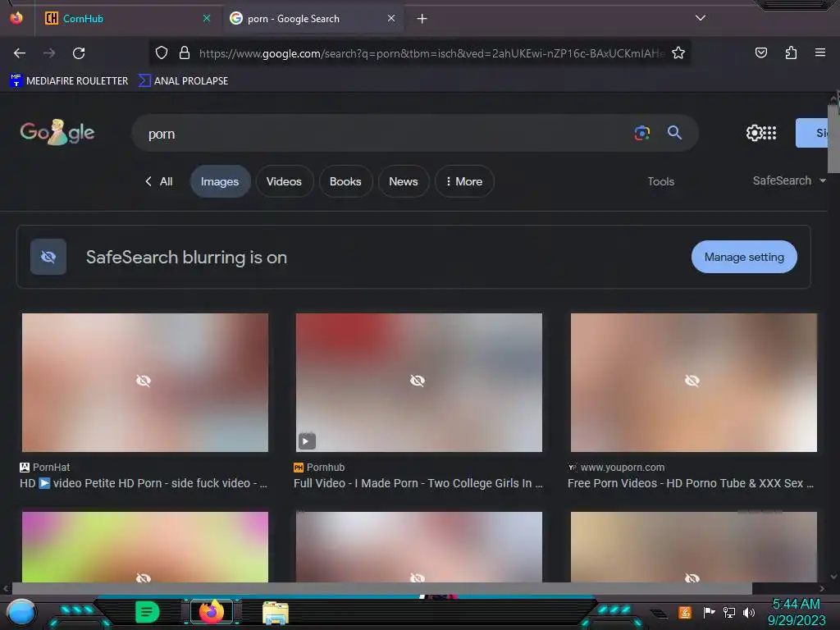Reload the current page
The image size is (840, 630).
click(x=79, y=53)
